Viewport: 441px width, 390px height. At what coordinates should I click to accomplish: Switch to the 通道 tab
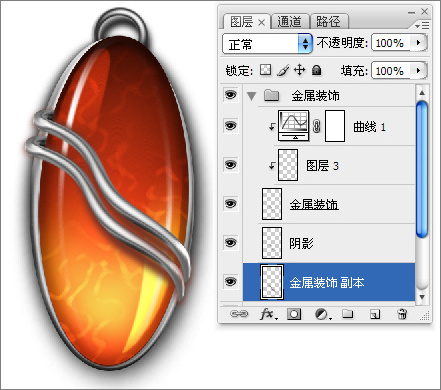[289, 22]
